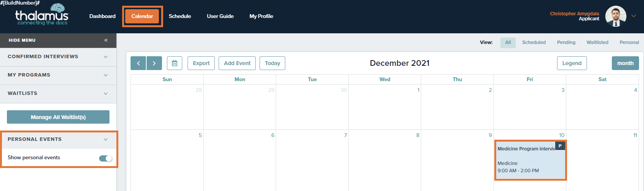This screenshot has height=191, width=644.
Task: Click Manage All Waitlist(s) button
Action: pos(58,117)
